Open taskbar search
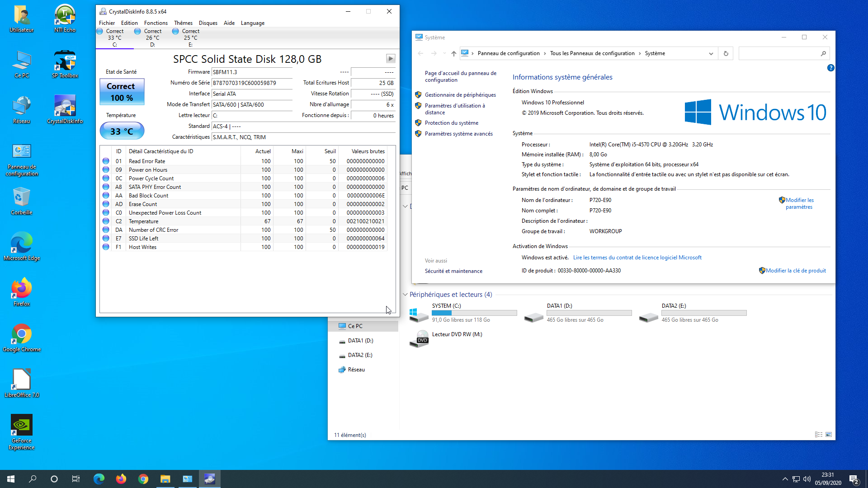The height and width of the screenshot is (488, 868). 33,479
